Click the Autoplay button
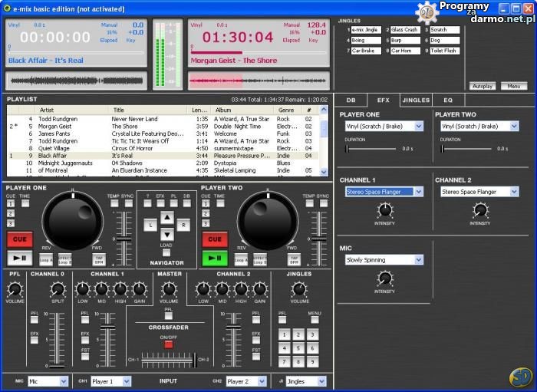The width and height of the screenshot is (537, 392). click(483, 86)
